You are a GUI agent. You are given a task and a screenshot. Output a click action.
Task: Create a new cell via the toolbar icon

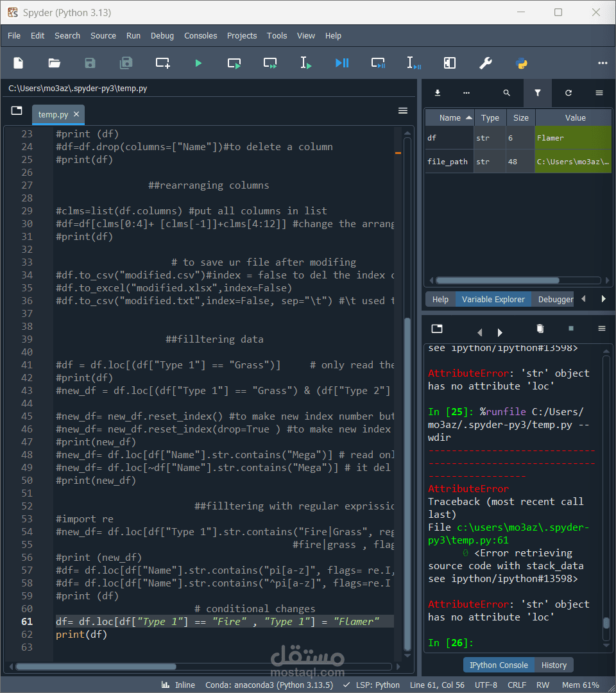(x=162, y=63)
